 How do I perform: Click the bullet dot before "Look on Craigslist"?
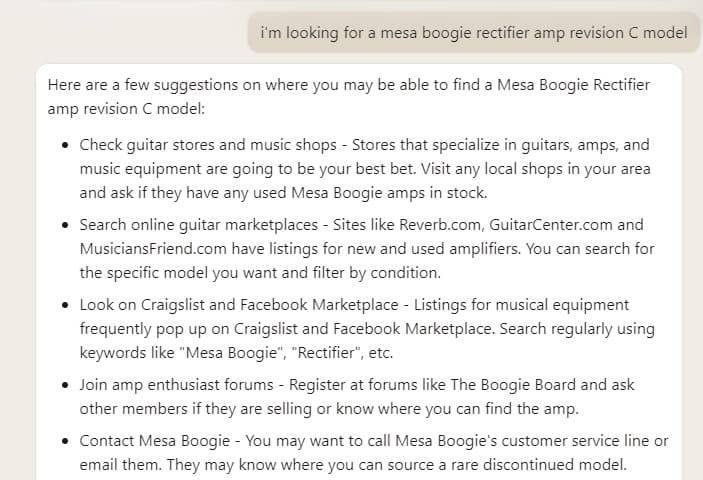pos(65,306)
